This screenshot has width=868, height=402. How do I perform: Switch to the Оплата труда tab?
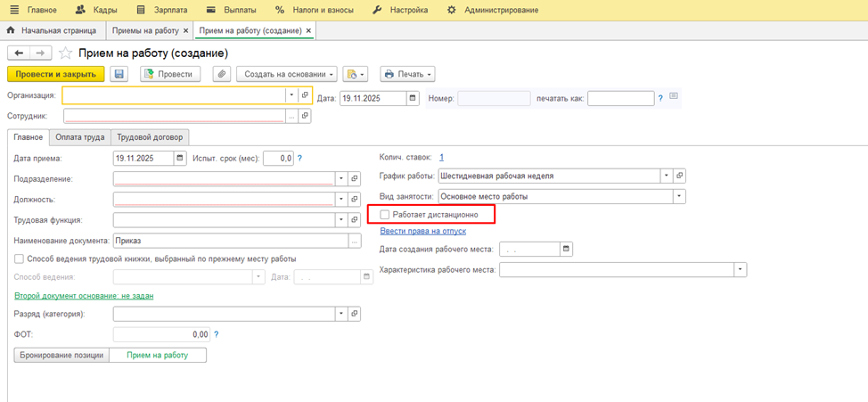[x=80, y=137]
